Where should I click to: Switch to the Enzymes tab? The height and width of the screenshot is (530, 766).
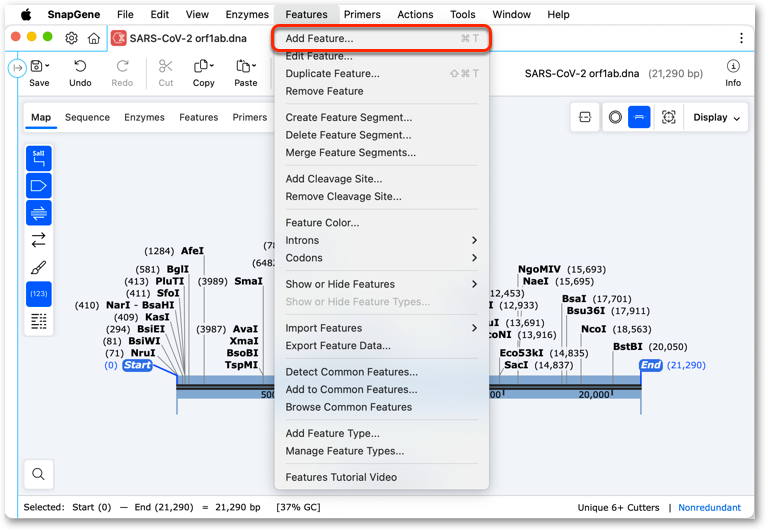pos(144,117)
